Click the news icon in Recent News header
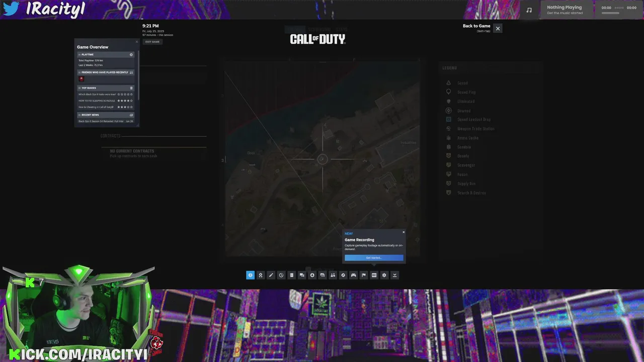 click(131, 115)
